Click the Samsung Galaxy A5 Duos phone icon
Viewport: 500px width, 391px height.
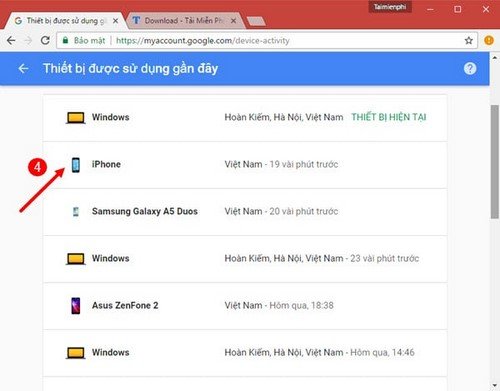click(76, 212)
